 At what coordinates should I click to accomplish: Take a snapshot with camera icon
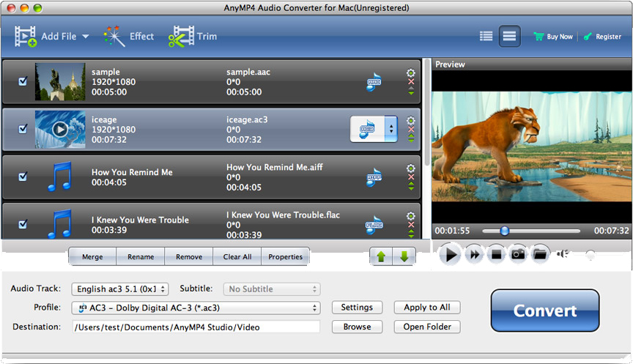(518, 254)
